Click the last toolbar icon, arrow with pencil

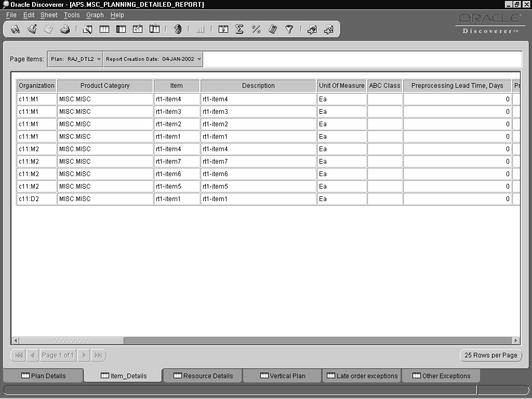328,30
